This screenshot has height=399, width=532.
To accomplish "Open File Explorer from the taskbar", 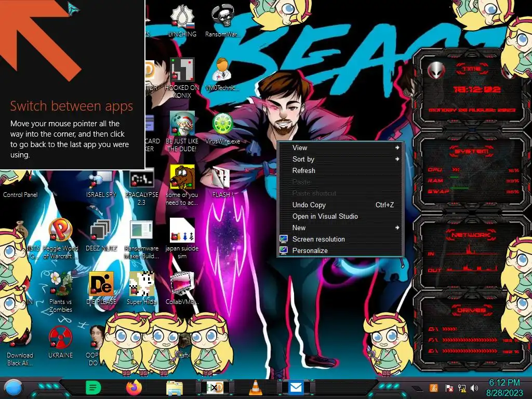I will coord(175,388).
